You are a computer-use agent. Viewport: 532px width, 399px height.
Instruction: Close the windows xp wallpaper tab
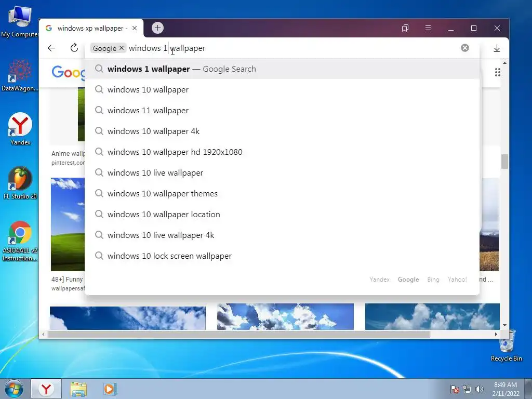[x=135, y=28]
